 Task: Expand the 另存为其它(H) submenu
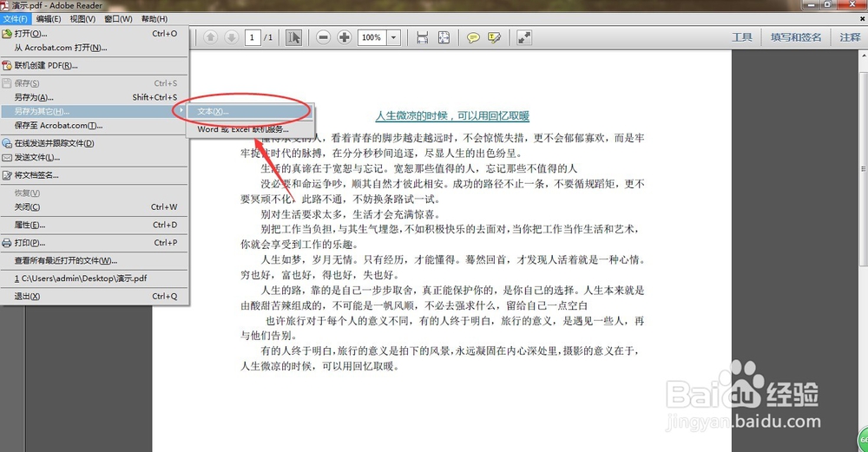point(94,111)
